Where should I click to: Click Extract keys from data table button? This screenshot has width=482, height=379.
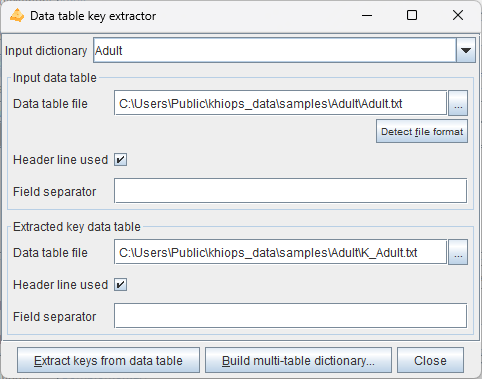tap(108, 360)
